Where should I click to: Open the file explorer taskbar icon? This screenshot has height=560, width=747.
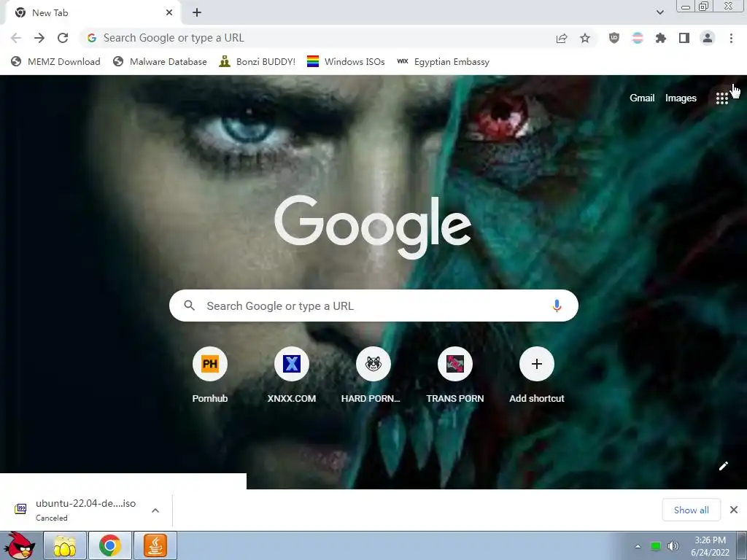click(65, 545)
